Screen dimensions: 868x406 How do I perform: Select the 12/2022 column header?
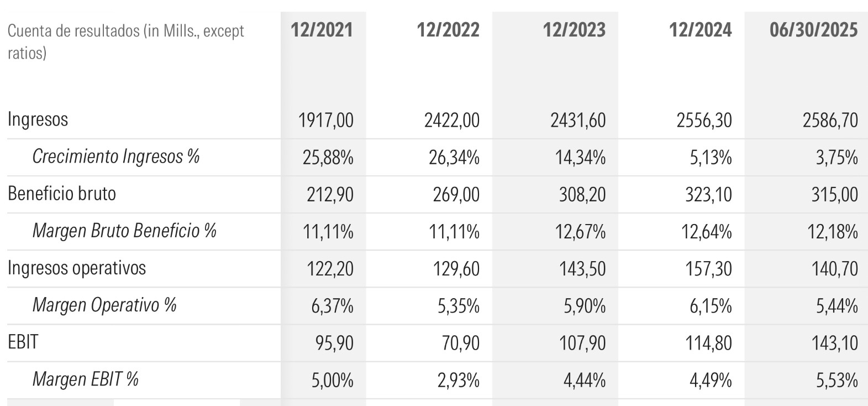(448, 30)
